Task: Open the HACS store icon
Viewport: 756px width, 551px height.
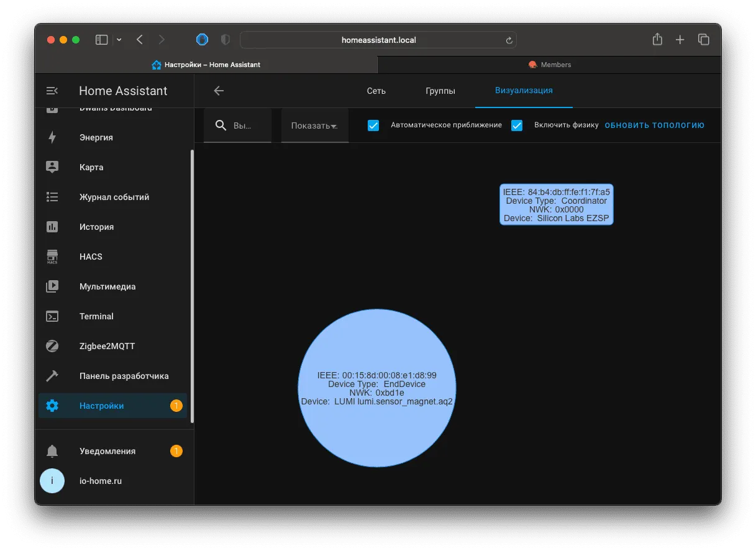Action: tap(52, 257)
